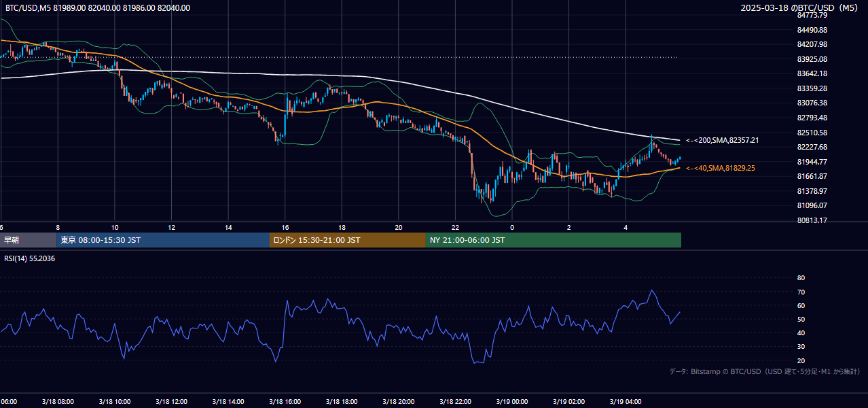Click hour label 0 under price chart

pyautogui.click(x=512, y=228)
